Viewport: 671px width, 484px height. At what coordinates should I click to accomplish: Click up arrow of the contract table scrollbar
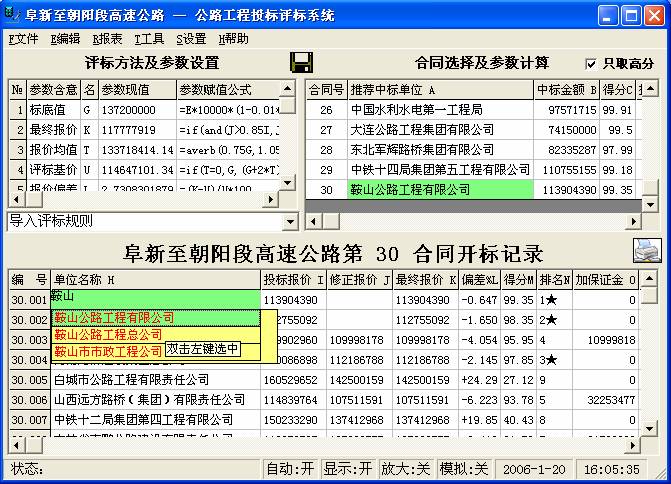pyautogui.click(x=650, y=89)
